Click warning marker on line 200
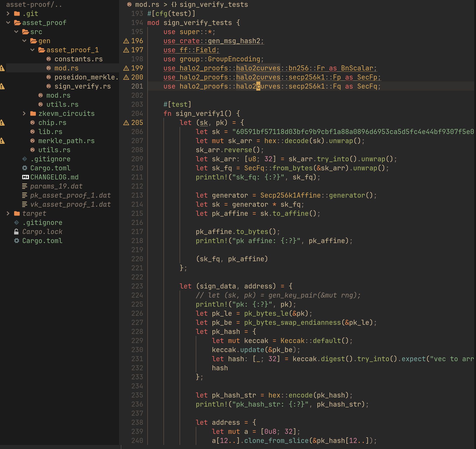 click(126, 77)
